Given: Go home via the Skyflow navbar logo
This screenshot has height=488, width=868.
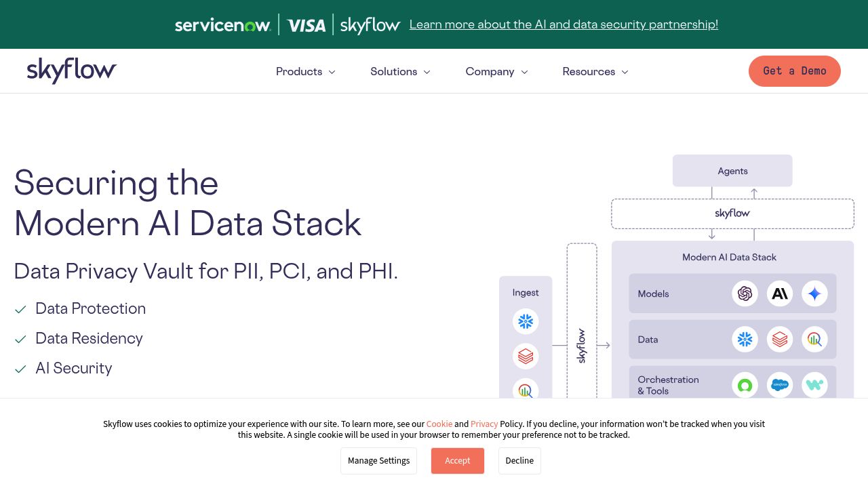Looking at the screenshot, I should 72,71.
